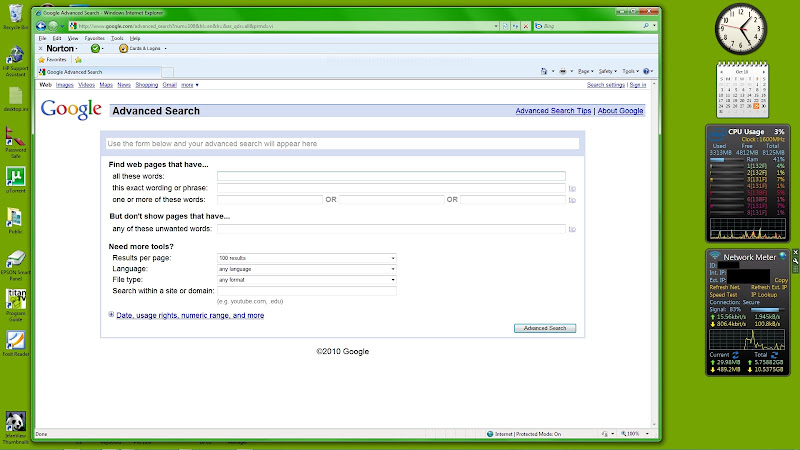
Task: Click the Images link in Google nav
Action: click(65, 85)
